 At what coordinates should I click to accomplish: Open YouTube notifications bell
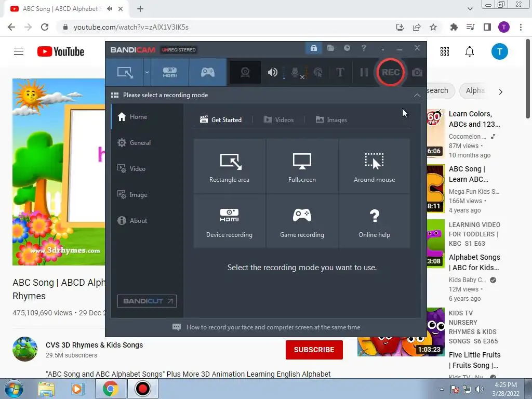pos(470,51)
